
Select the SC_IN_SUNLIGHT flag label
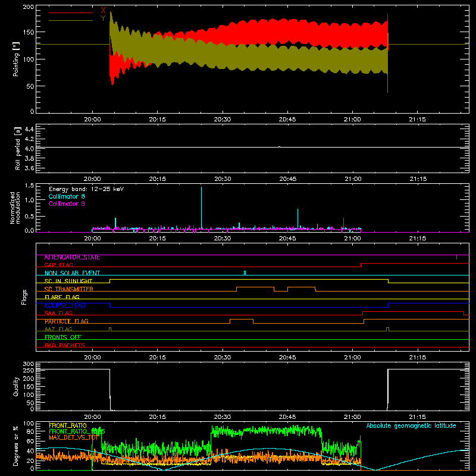pyautogui.click(x=68, y=281)
